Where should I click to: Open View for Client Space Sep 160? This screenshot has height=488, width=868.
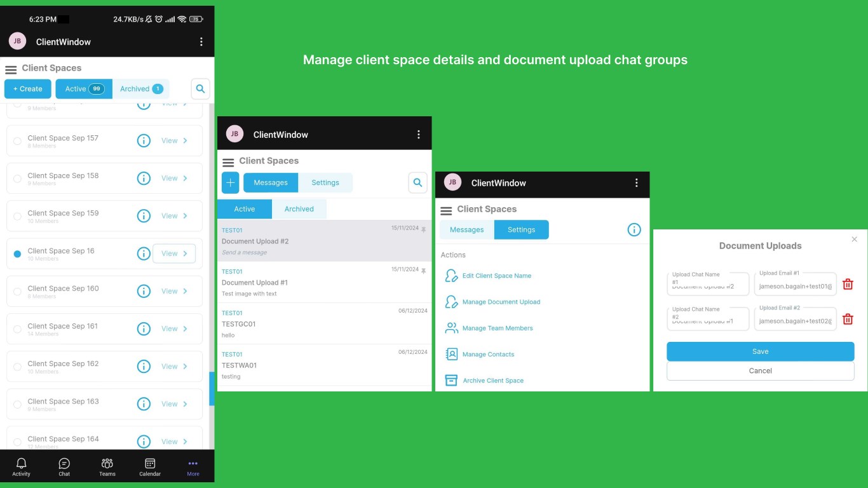[x=174, y=291]
